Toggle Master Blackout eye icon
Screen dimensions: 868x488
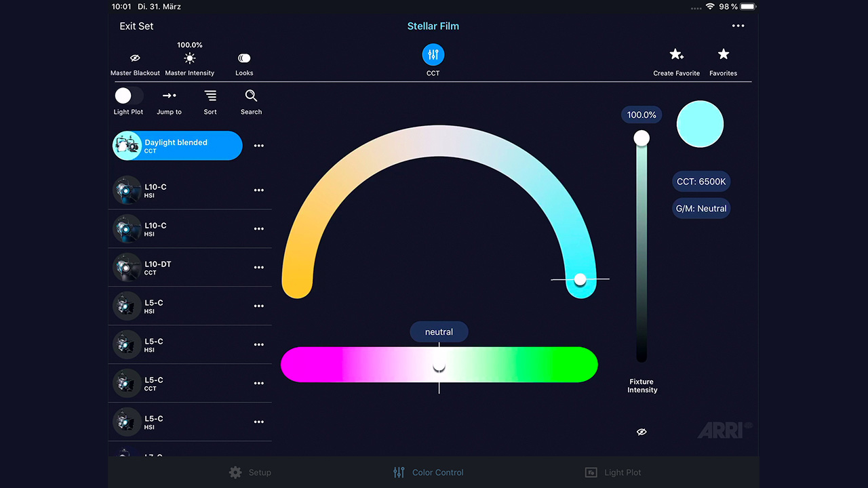point(135,58)
